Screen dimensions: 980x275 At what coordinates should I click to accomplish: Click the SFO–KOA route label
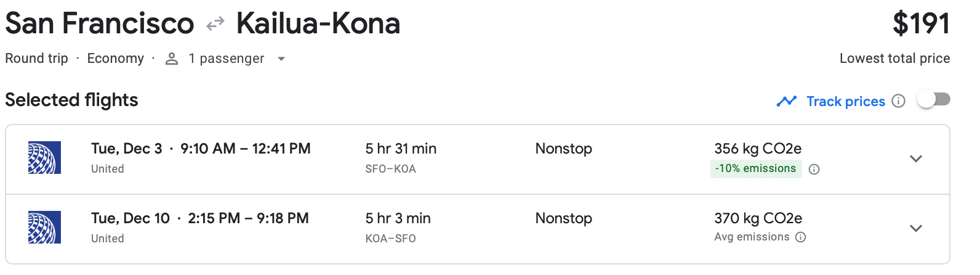pos(390,169)
